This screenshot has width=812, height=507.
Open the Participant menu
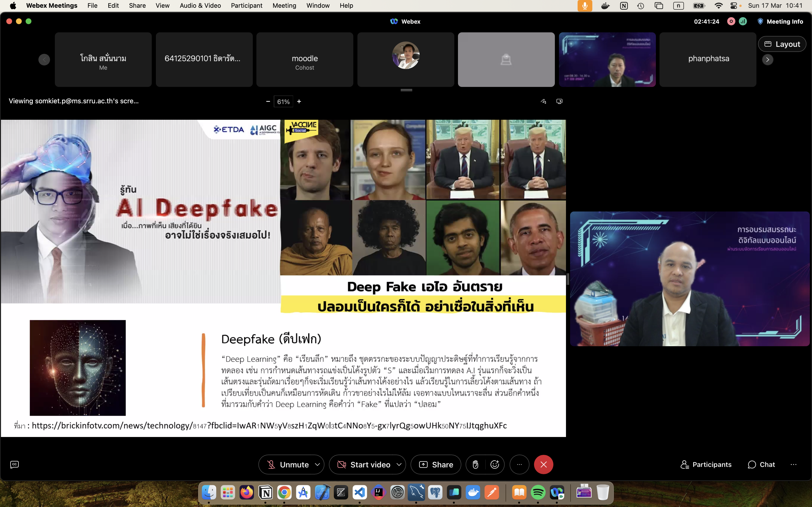(x=246, y=5)
